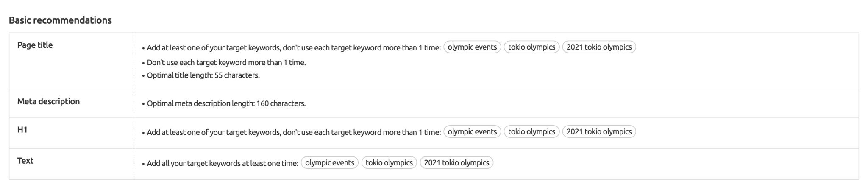The image size is (868, 187).
Task: Click '2021 tokio olympics' tag in Text row
Action: click(x=456, y=162)
